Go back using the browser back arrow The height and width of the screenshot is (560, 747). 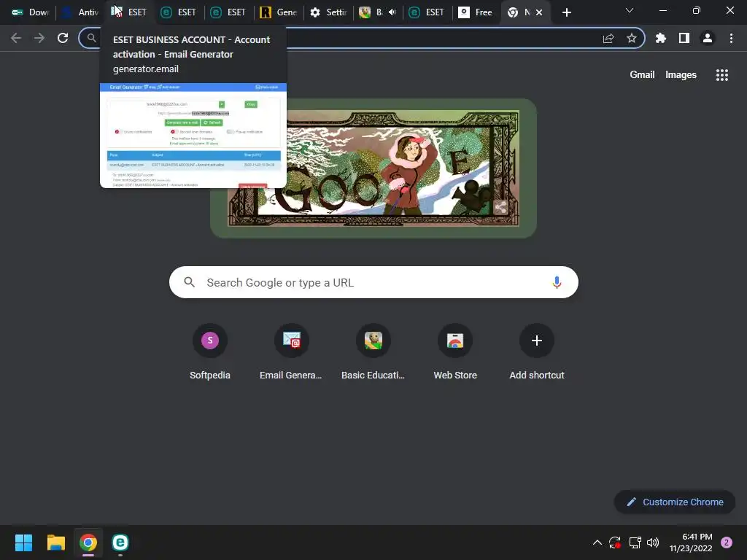(16, 38)
